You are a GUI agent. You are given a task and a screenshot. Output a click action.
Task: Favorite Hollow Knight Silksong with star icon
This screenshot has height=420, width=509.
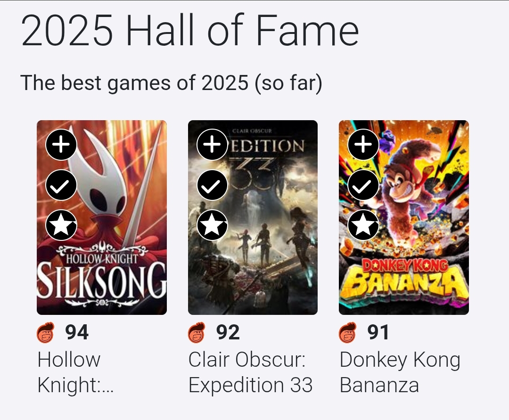(61, 225)
